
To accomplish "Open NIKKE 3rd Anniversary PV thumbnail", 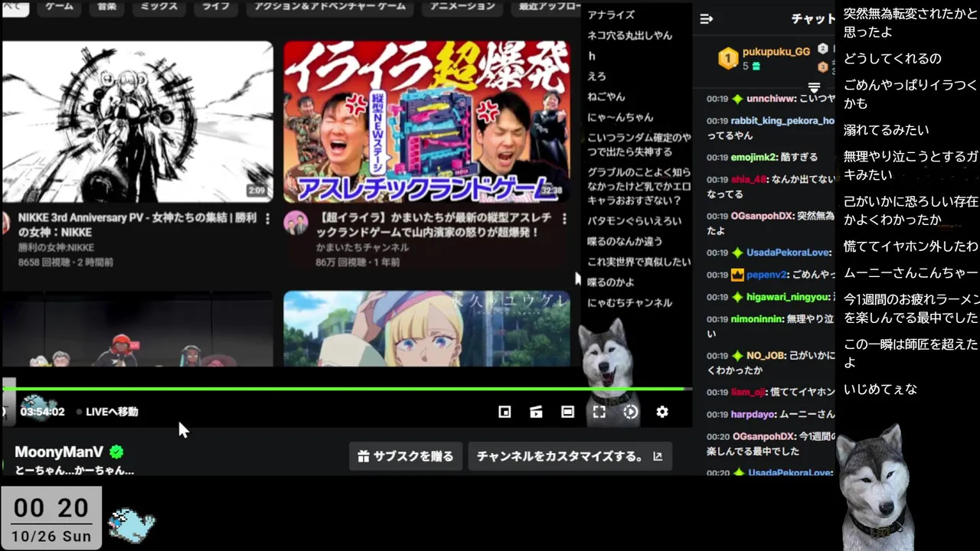I will (138, 122).
